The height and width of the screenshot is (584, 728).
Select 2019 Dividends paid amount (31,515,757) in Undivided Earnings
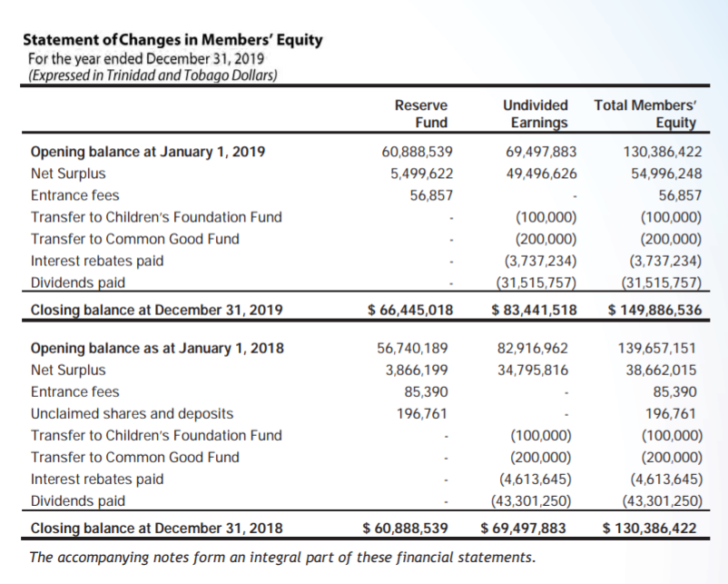pos(536,282)
